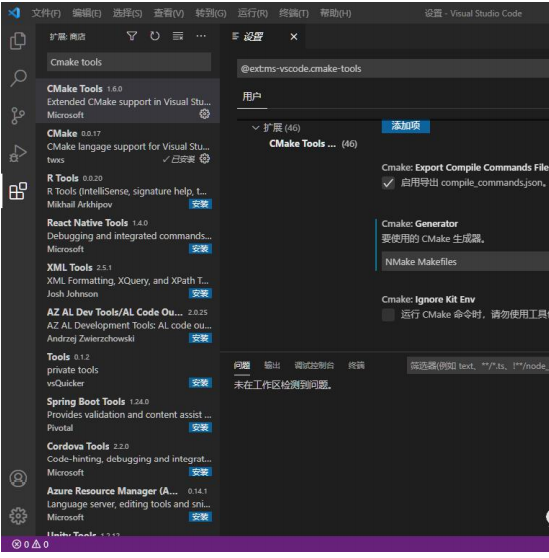This screenshot has width=549, height=558.
Task: Switch to the 问题 panel tab
Action: click(x=242, y=365)
